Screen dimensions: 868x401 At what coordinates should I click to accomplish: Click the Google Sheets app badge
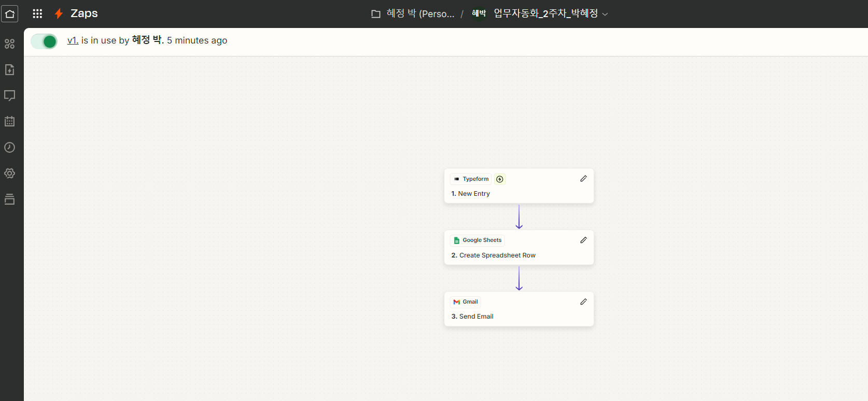pyautogui.click(x=478, y=240)
